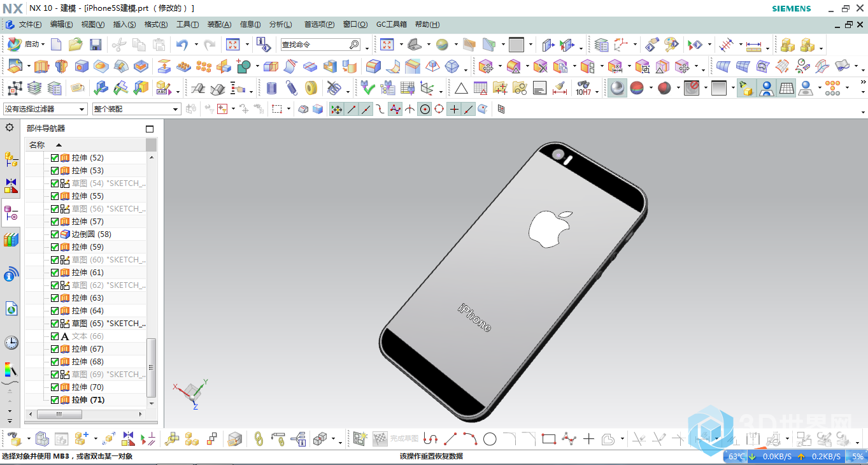
Task: Open a file with the folder icon
Action: point(76,45)
